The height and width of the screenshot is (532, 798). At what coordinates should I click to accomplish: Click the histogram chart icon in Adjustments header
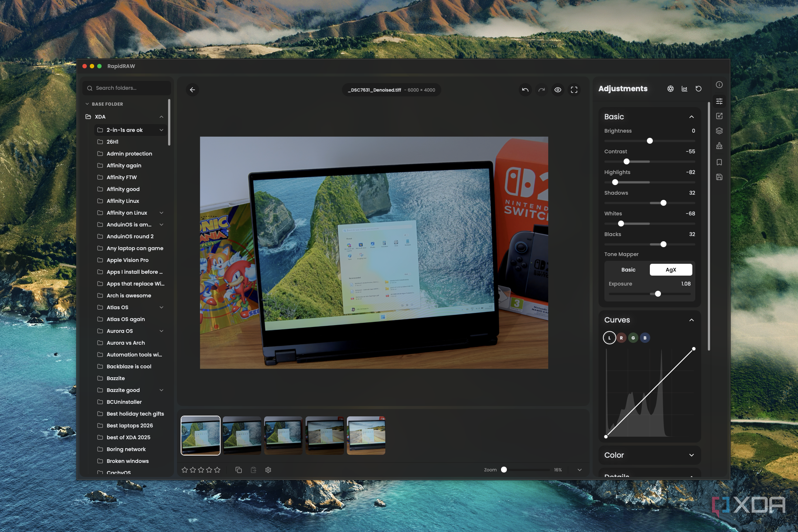685,89
